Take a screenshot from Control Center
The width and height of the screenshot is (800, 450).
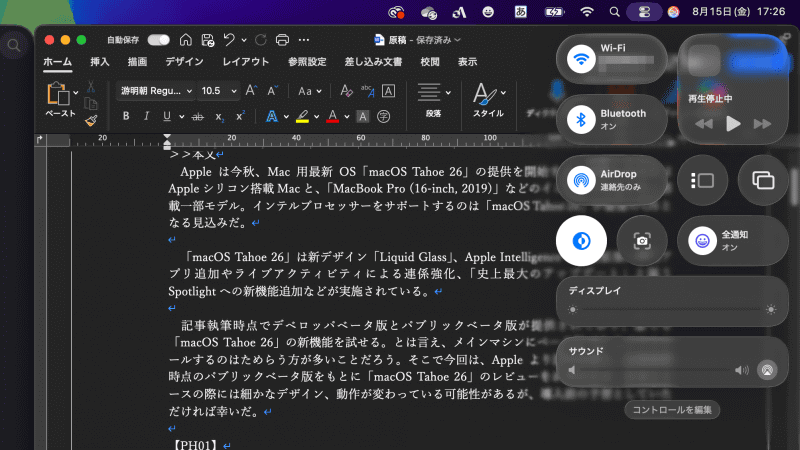click(x=642, y=241)
